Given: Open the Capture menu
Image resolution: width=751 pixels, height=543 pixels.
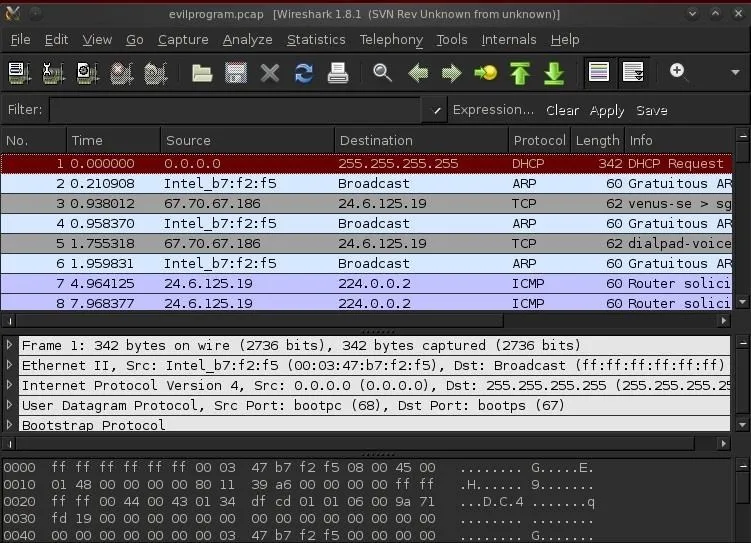Looking at the screenshot, I should tap(183, 40).
